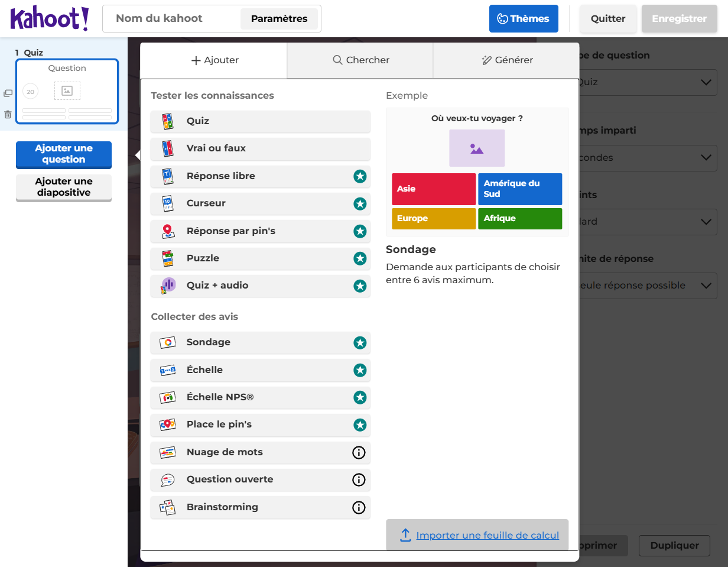
Task: Select the Question 1 slide thumbnail
Action: point(67,92)
